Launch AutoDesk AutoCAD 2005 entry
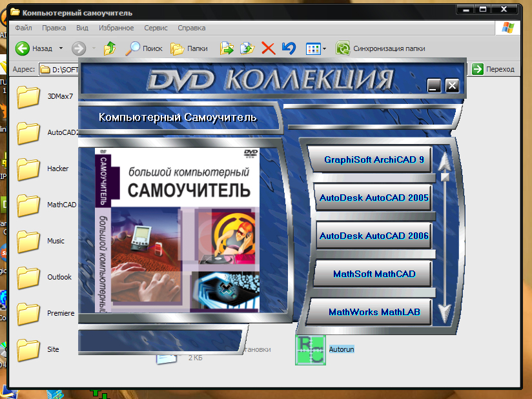The height and width of the screenshot is (399, 532). click(373, 198)
